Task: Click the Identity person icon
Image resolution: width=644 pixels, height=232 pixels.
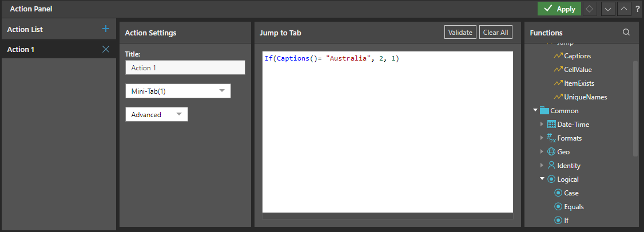Action: click(551, 166)
